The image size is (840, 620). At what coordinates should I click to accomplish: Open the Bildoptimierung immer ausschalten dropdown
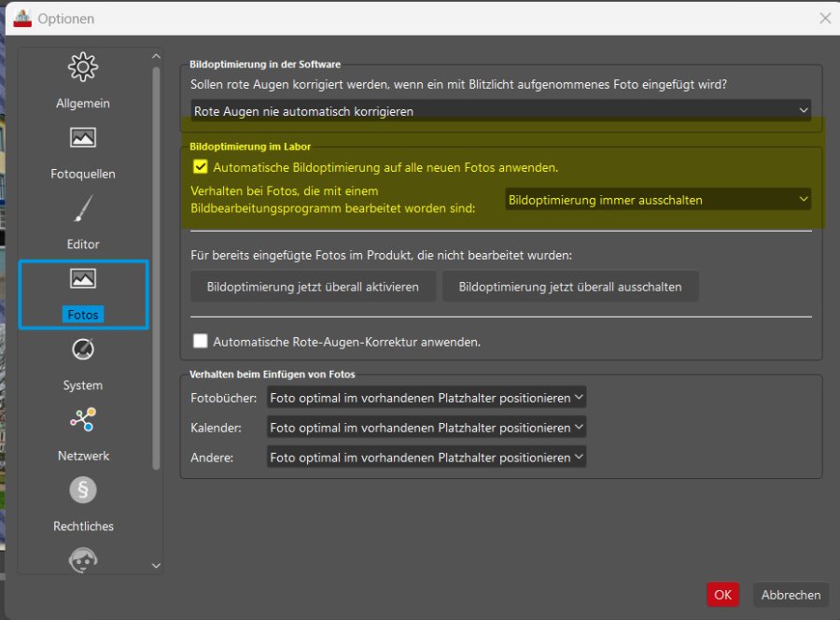tap(657, 200)
